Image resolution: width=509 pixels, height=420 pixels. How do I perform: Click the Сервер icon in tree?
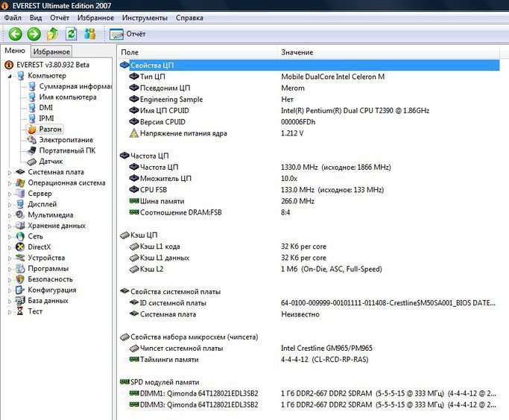point(20,194)
